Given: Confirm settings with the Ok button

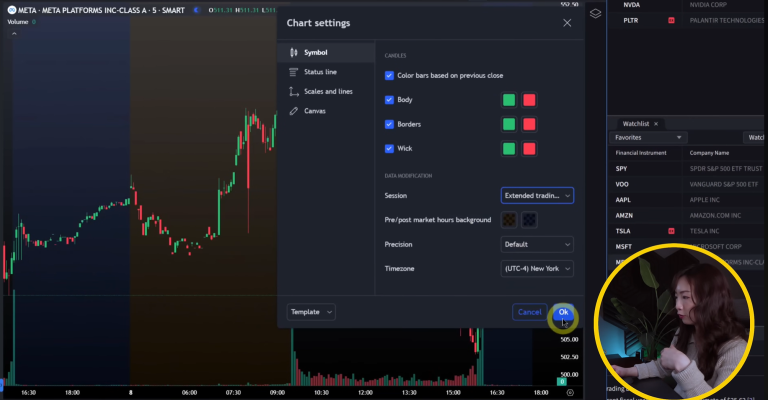Looking at the screenshot, I should pos(563,312).
